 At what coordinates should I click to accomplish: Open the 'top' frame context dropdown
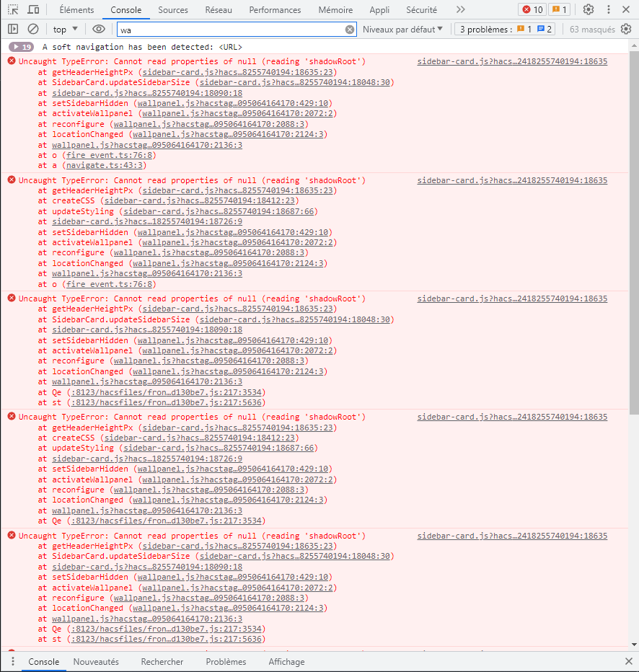pos(64,29)
